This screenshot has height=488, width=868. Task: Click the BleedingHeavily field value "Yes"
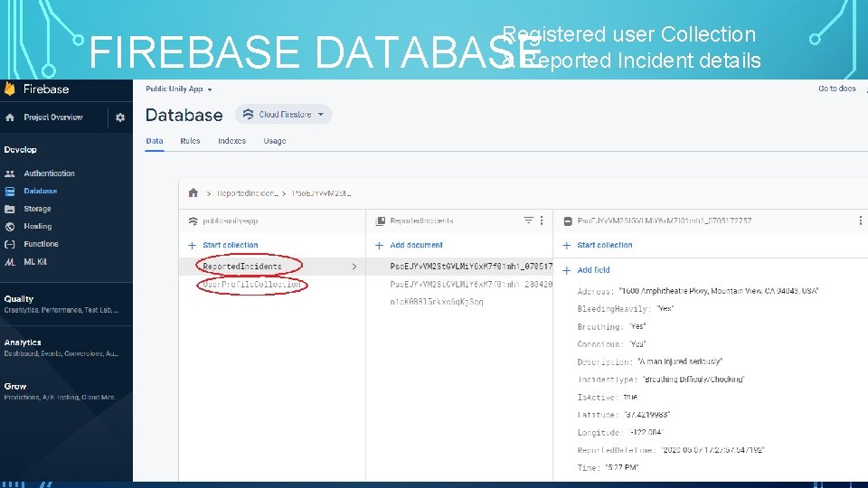click(x=665, y=309)
